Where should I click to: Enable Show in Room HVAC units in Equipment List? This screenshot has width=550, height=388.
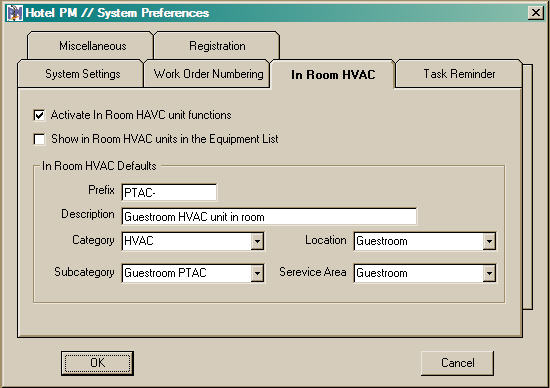(39, 139)
